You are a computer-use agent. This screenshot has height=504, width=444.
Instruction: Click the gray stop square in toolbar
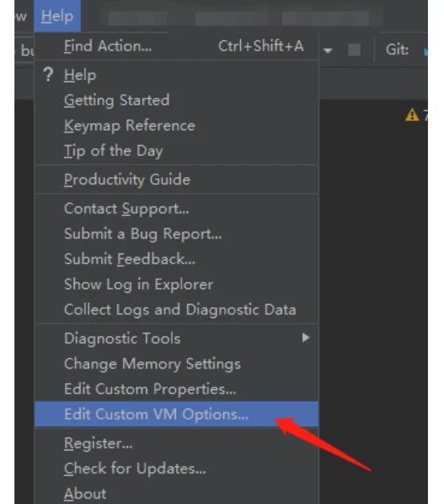pyautogui.click(x=354, y=50)
